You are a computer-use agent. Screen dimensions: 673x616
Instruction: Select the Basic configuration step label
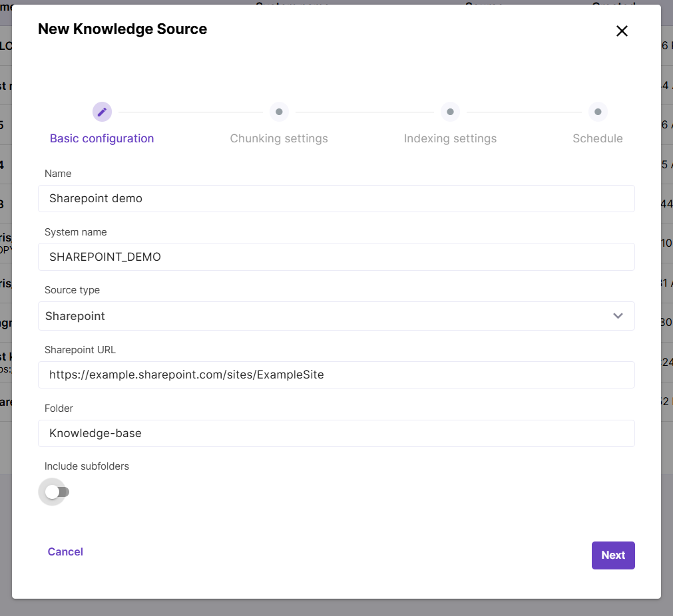tap(102, 138)
